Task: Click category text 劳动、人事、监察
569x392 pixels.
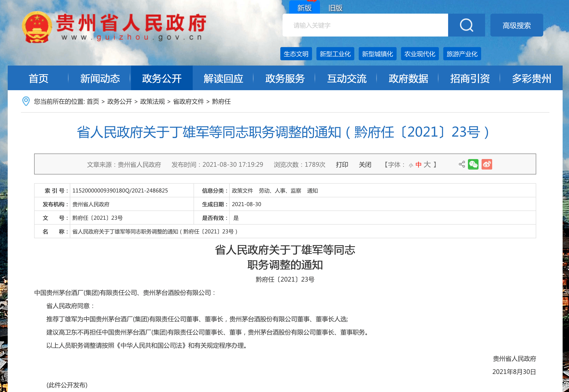Action: [280, 191]
